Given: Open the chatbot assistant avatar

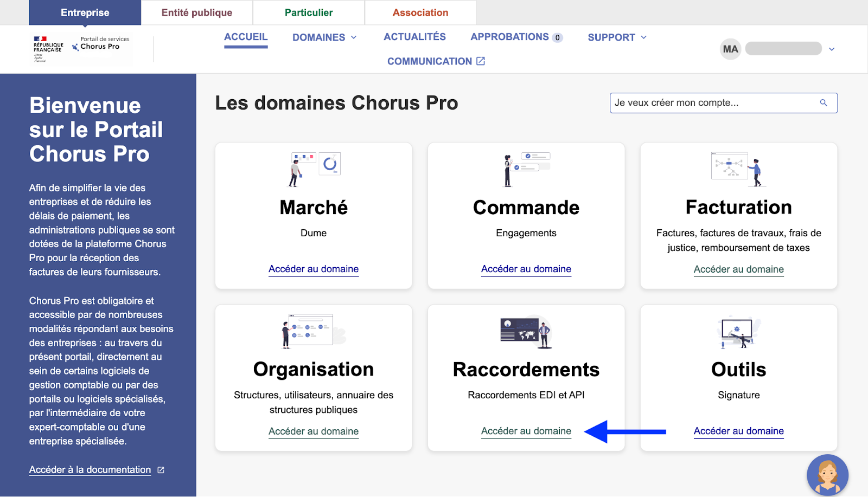Looking at the screenshot, I should tap(827, 475).
